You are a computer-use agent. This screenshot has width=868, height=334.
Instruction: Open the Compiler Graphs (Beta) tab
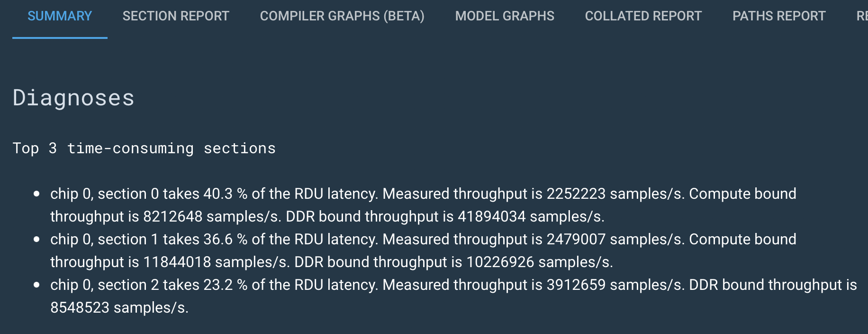pyautogui.click(x=342, y=16)
